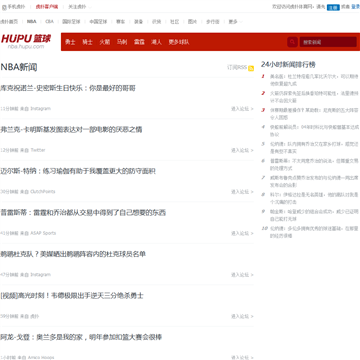
Task: Click the 订阅RSS link
Action: point(237,68)
